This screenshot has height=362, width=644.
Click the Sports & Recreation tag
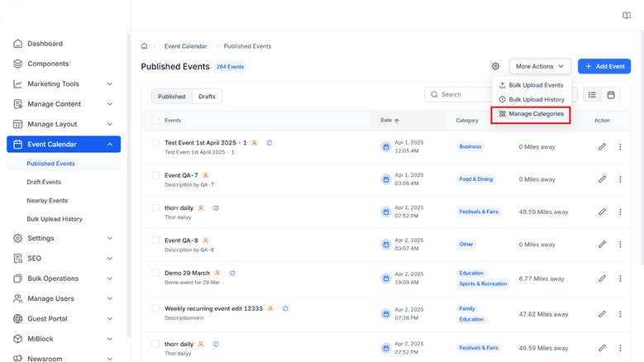[x=483, y=283]
